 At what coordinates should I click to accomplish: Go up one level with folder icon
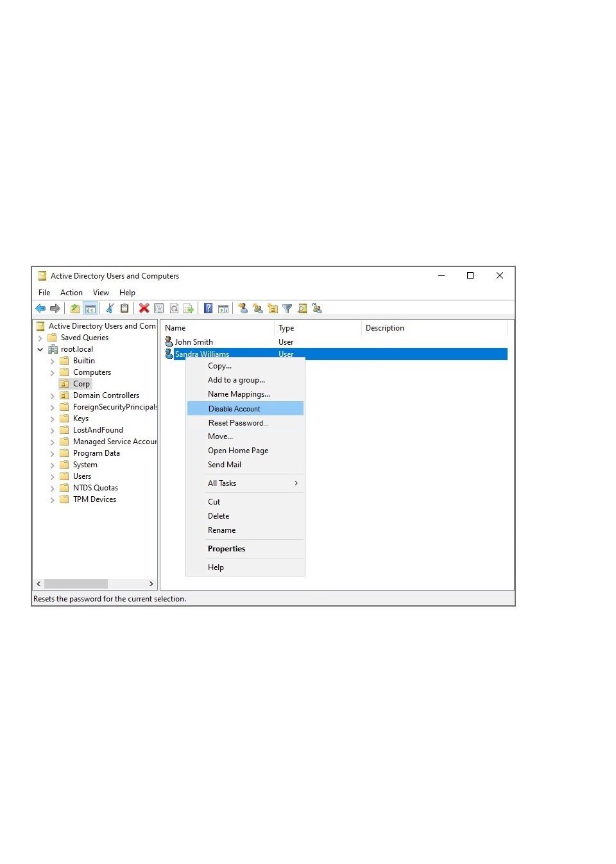75,309
